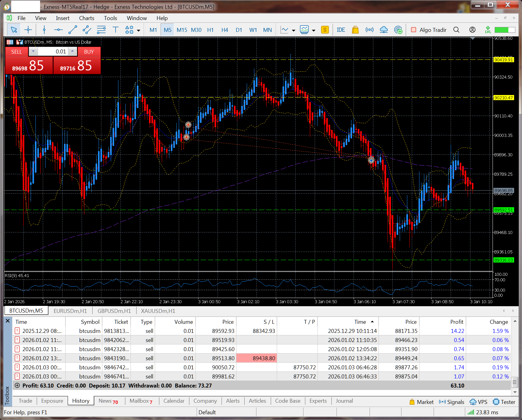Toggle the Algo Trading button
This screenshot has width=522, height=420.
pyautogui.click(x=429, y=30)
